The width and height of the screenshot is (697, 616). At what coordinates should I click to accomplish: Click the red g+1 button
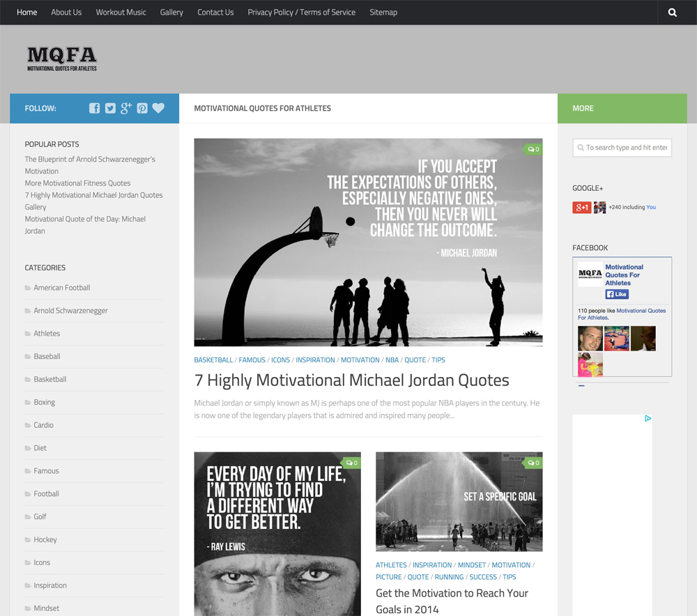581,207
